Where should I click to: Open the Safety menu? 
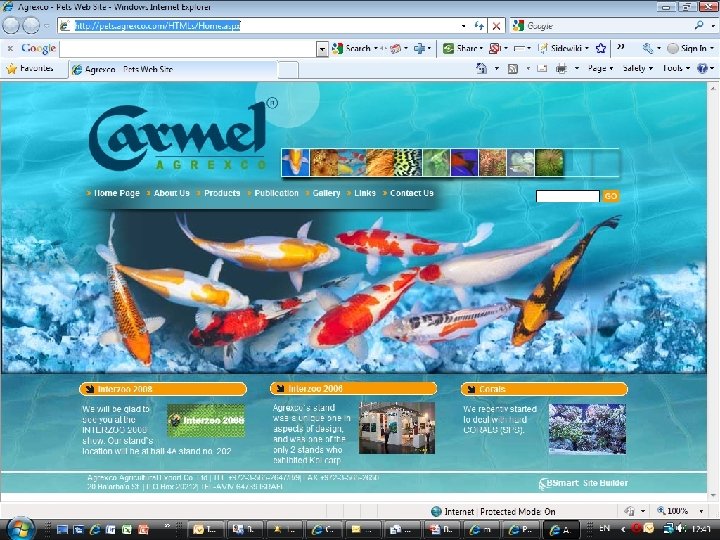637,68
